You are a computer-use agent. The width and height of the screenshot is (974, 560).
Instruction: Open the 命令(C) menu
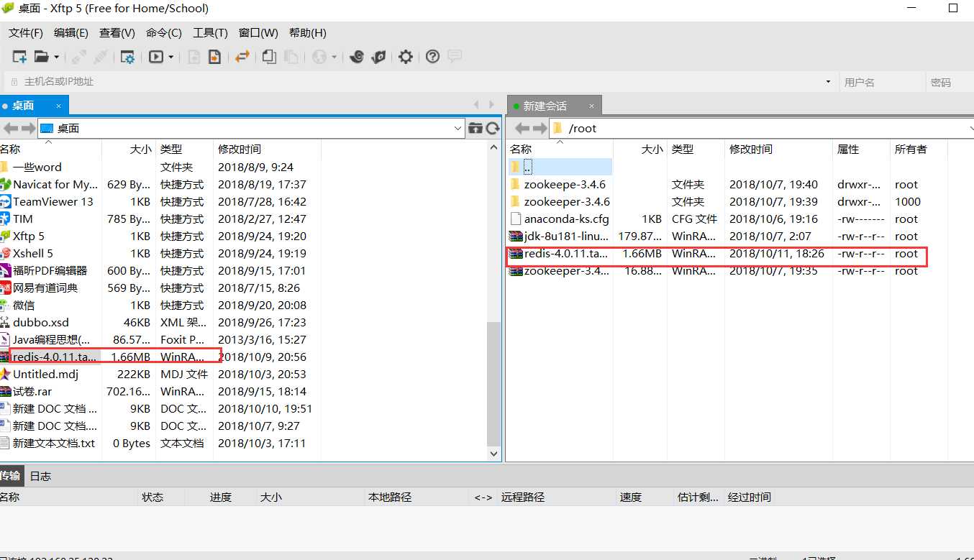164,33
